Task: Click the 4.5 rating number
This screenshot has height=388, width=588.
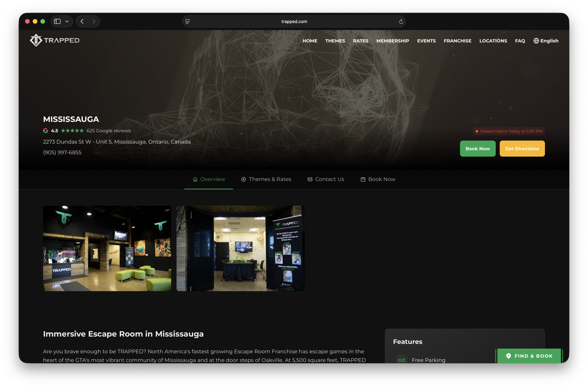Action: tap(54, 131)
